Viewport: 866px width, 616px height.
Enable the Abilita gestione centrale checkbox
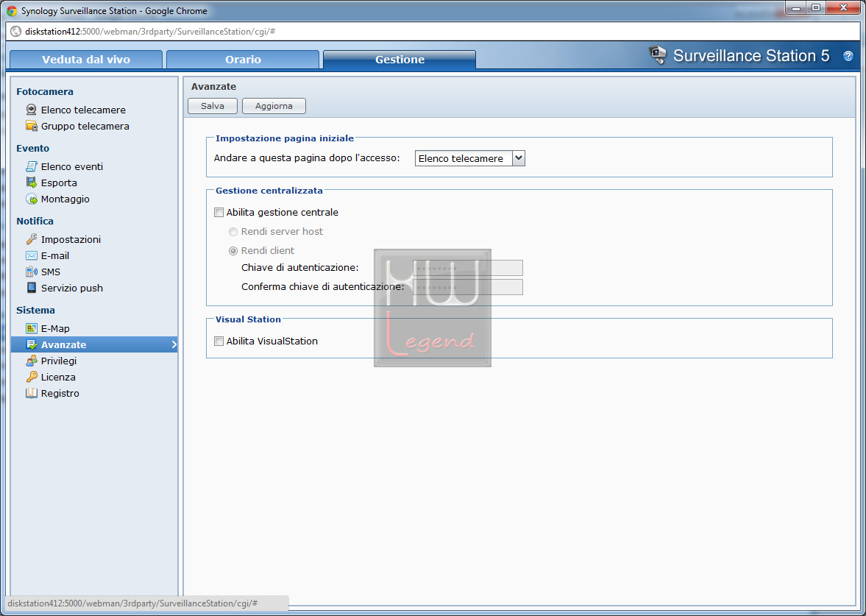[x=219, y=212]
